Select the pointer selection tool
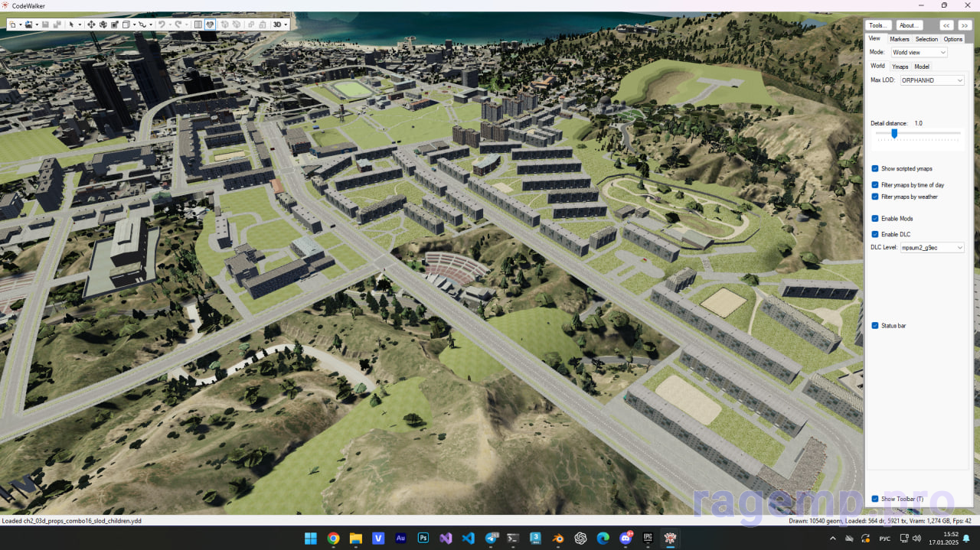Screen dimensions: 980x550 point(71,24)
